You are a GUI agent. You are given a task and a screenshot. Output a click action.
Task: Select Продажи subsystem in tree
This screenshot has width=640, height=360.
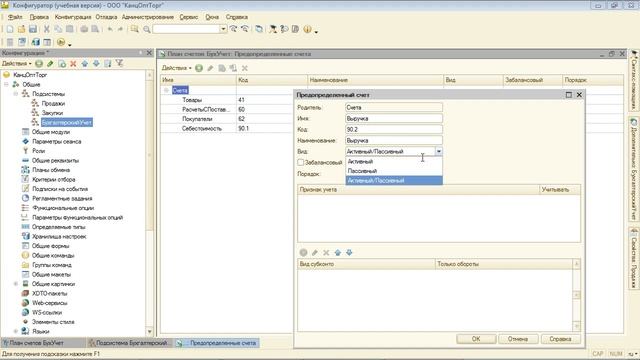(53, 104)
